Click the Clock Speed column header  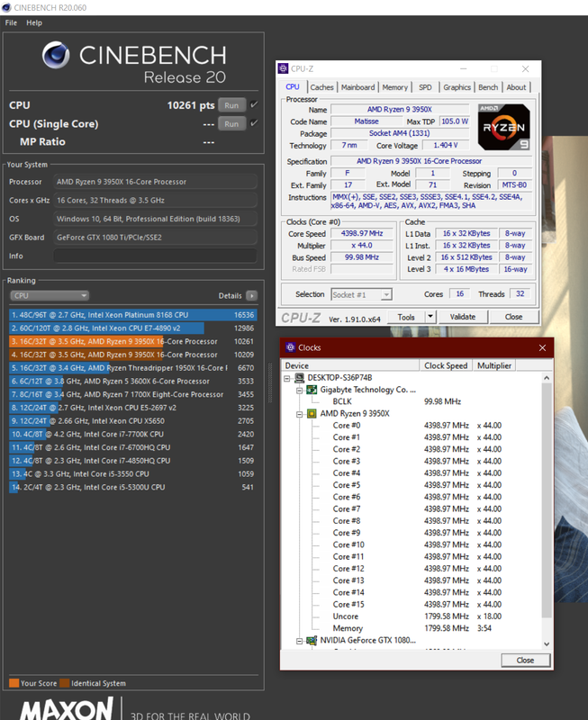(446, 365)
